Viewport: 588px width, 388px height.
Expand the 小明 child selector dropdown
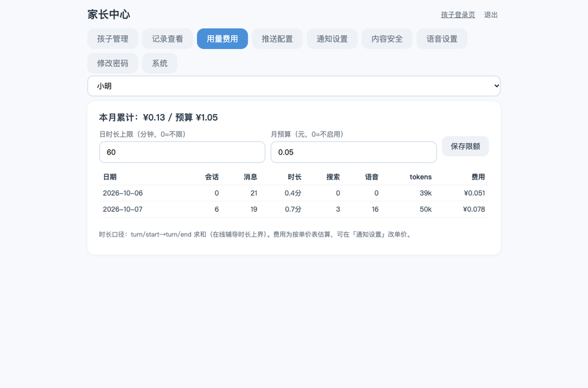point(294,85)
